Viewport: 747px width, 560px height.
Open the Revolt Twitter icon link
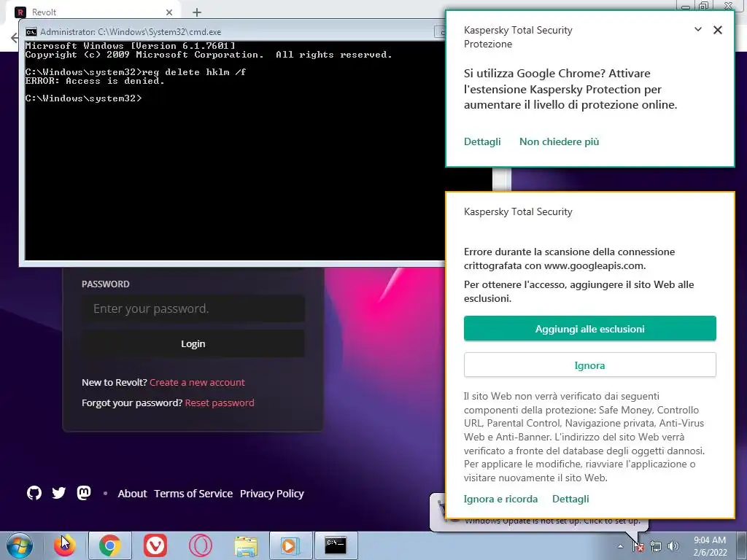(x=59, y=493)
